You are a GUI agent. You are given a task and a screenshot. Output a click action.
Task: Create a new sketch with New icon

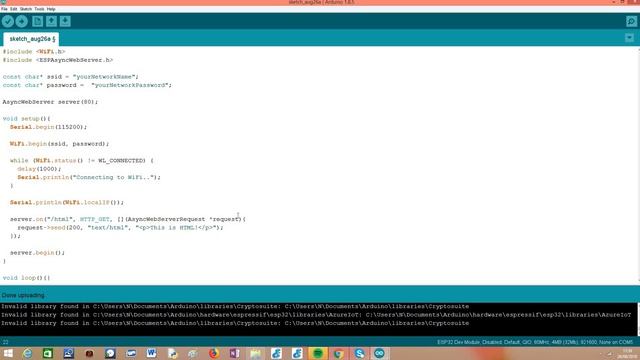coord(38,21)
